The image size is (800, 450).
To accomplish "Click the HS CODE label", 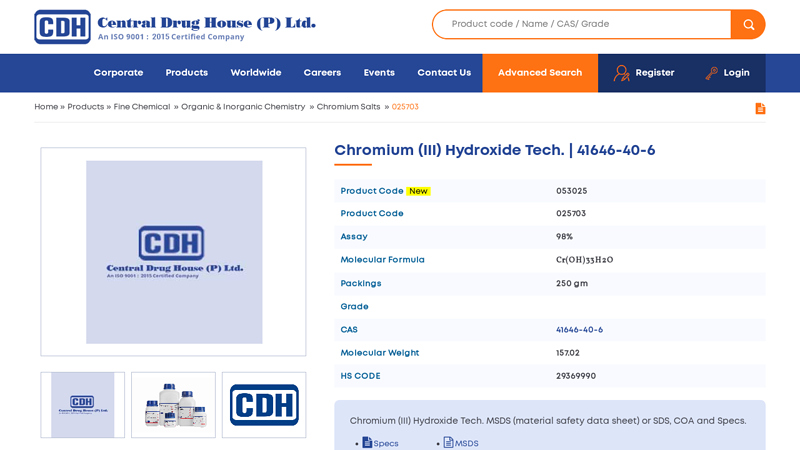I will tap(360, 376).
